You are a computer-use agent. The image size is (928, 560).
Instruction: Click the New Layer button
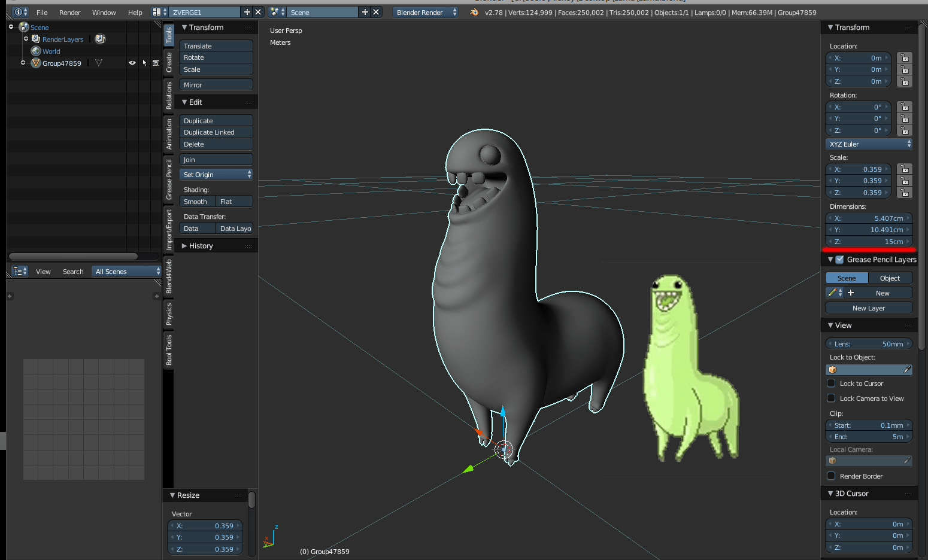[x=869, y=308]
